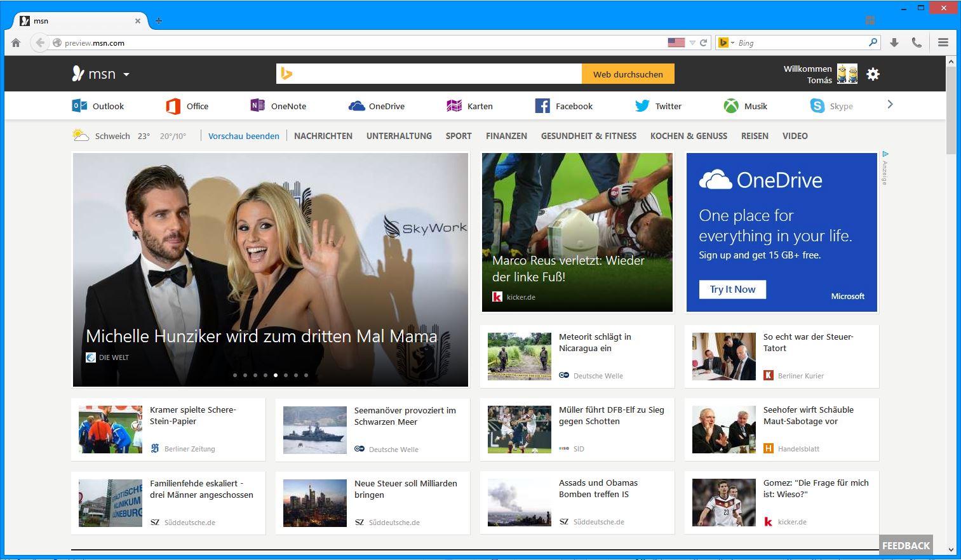Go to Facebook via its icon
Screen dimensions: 961x560
542,106
